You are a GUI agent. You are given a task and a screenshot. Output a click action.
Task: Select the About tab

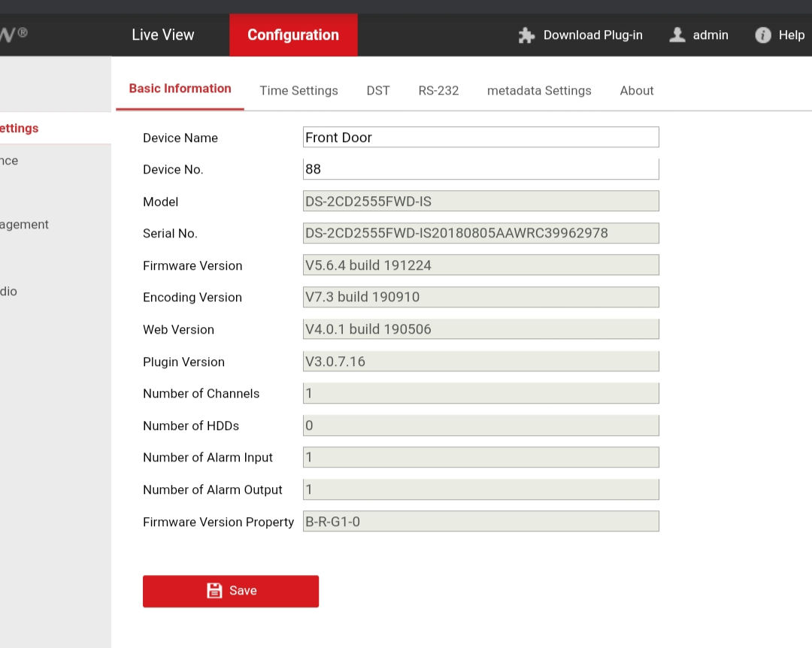(636, 90)
